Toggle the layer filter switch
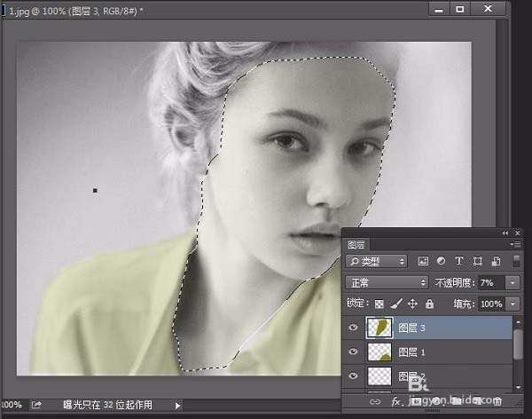 [x=517, y=261]
